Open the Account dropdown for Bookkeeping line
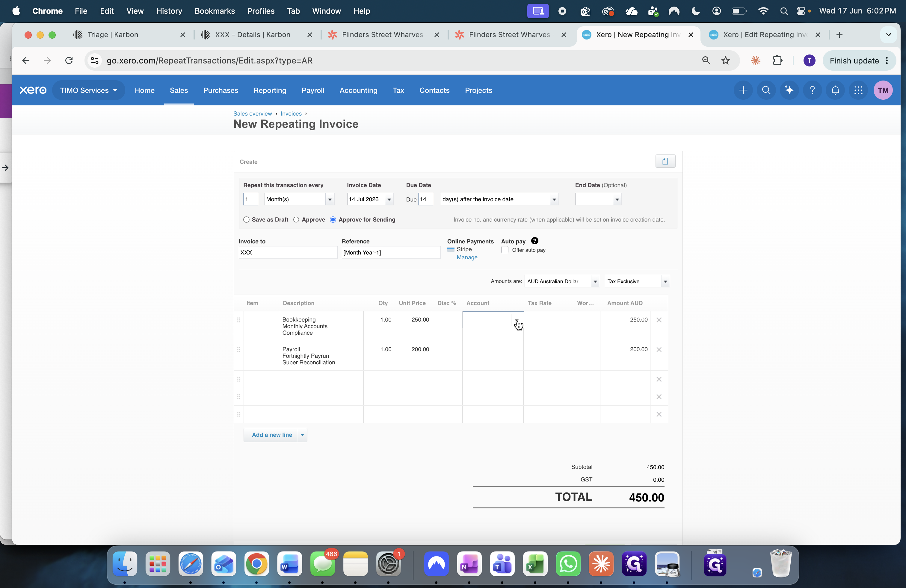Screen dimensions: 906x588 click(x=517, y=320)
